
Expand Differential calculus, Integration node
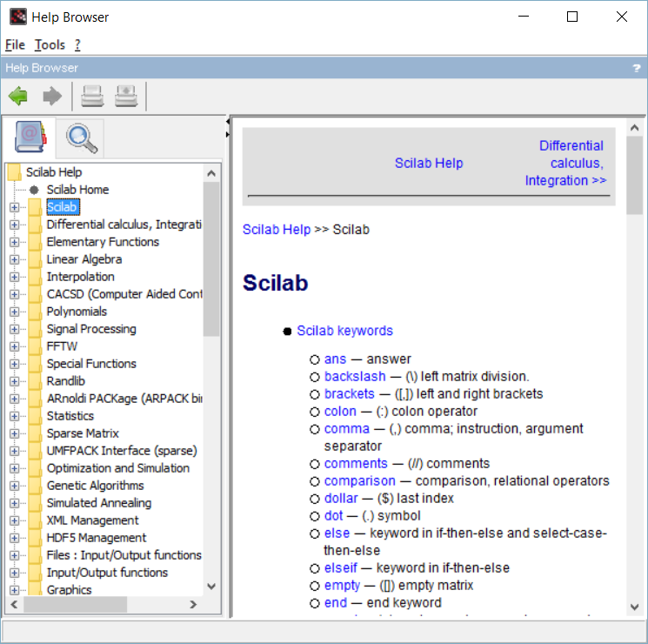point(15,225)
